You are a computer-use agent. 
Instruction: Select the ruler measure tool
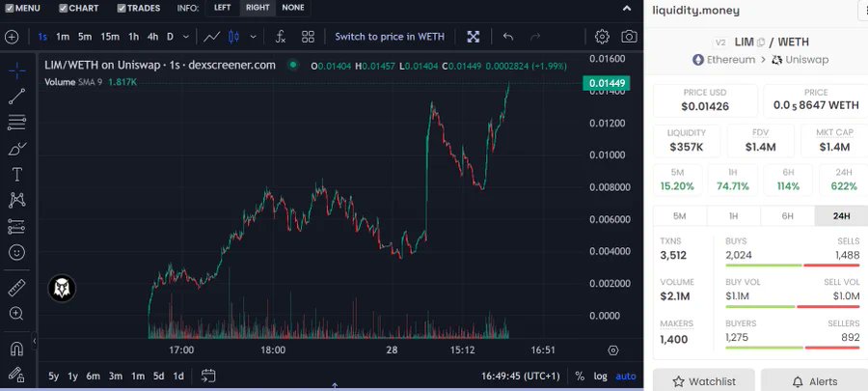tap(16, 288)
